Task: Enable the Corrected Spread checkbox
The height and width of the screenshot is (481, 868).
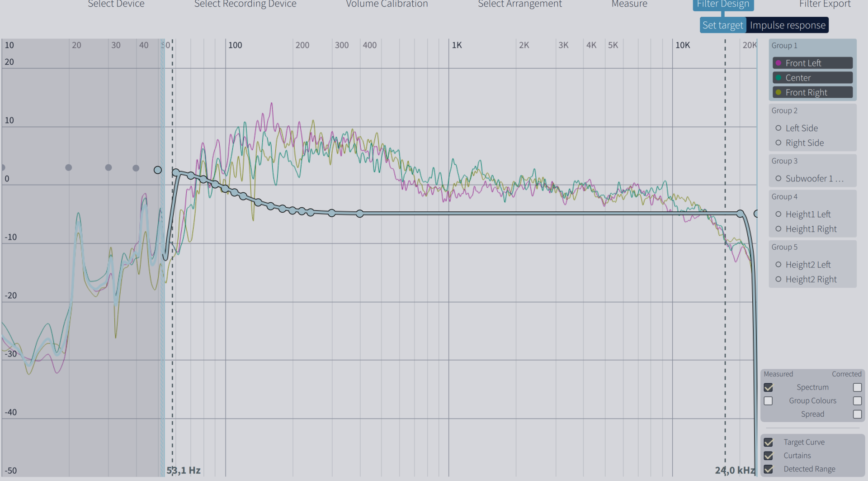Action: [857, 414]
